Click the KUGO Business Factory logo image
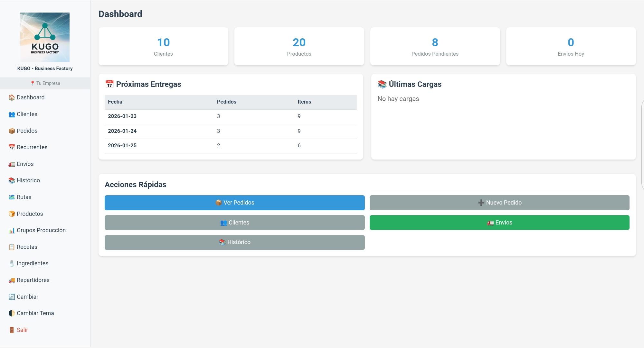 (45, 37)
